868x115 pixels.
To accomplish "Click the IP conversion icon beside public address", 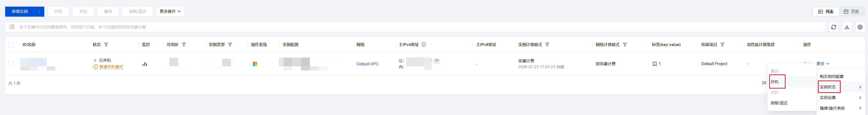I will point(436,61).
